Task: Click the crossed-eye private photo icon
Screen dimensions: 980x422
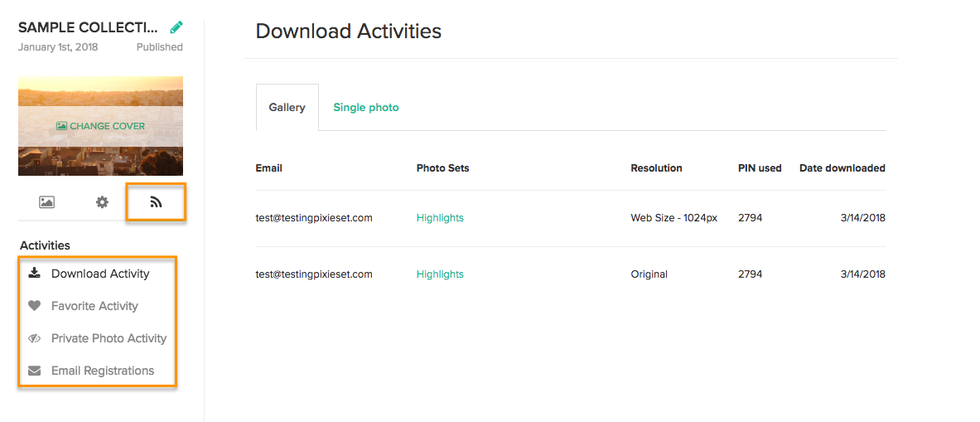Action: pos(35,338)
